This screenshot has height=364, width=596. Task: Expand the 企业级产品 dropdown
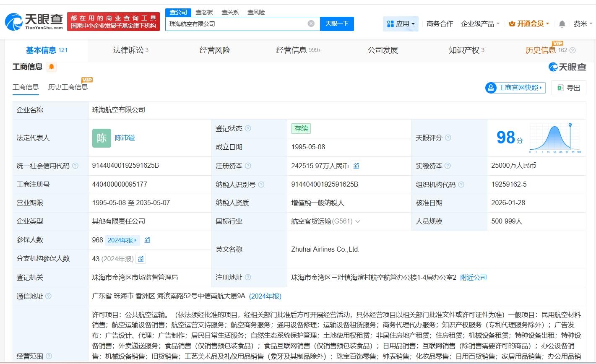tap(480, 24)
